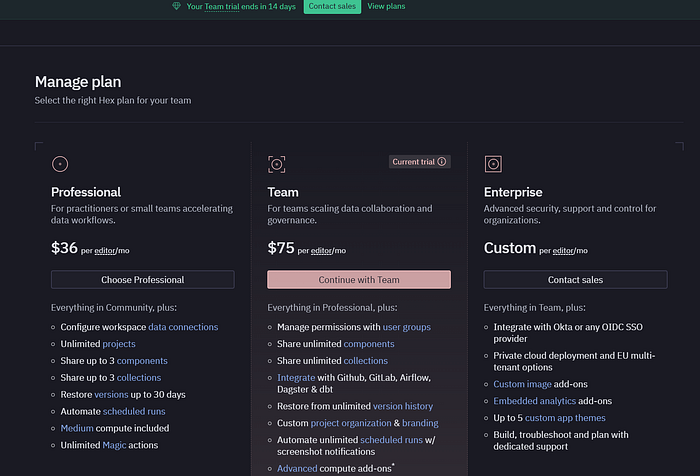Click editor term in Team $75 price
Screen dimensions: 700x476
(x=321, y=251)
